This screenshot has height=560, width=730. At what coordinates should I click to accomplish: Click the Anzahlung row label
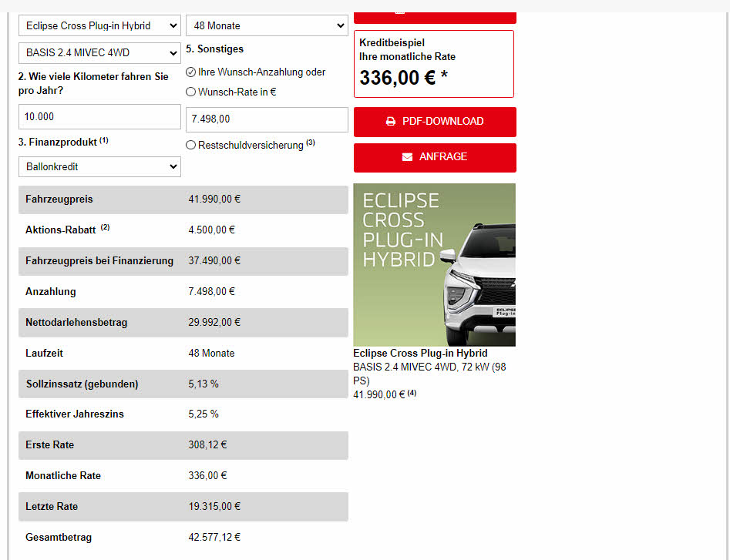pos(51,292)
